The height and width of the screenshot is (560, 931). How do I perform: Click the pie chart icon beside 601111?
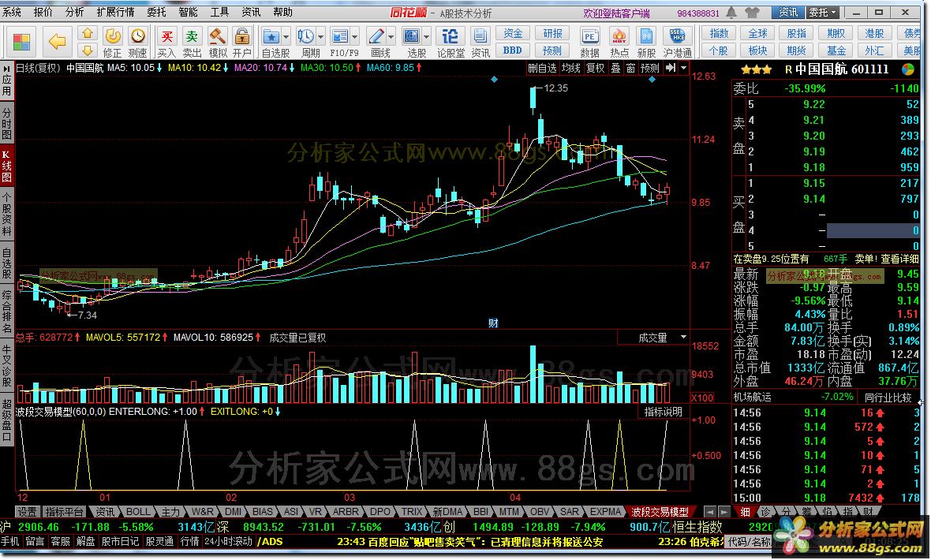908,69
